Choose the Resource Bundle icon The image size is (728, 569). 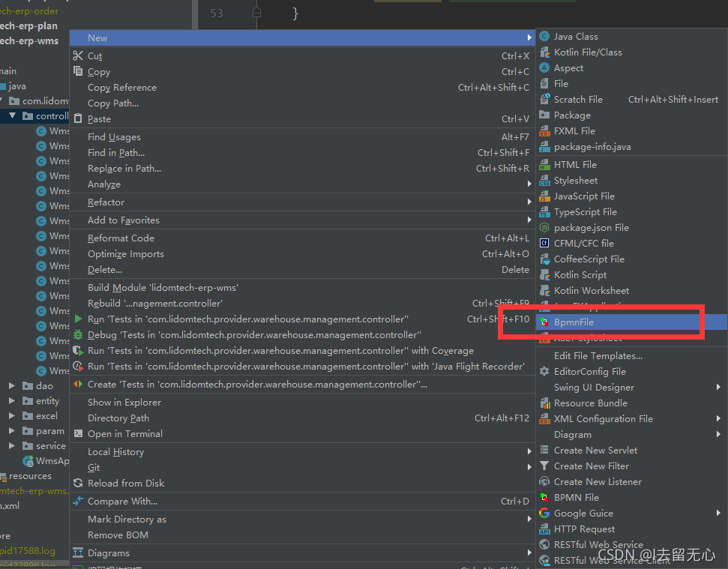(544, 403)
